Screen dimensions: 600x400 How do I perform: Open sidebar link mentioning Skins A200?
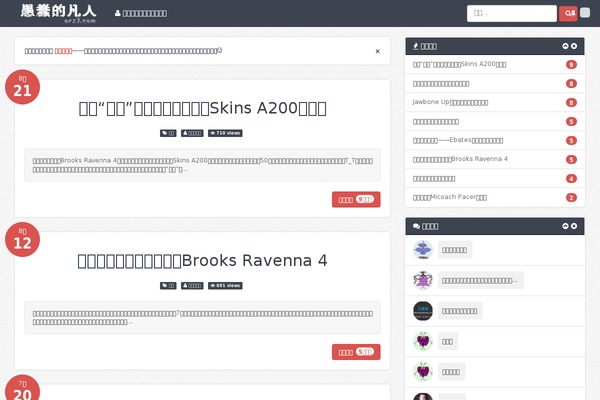coord(459,64)
